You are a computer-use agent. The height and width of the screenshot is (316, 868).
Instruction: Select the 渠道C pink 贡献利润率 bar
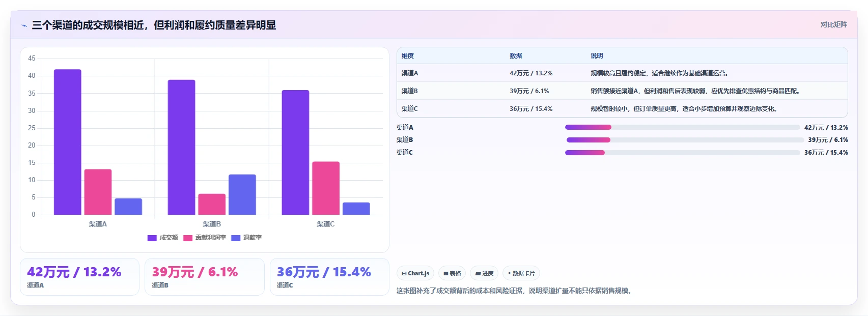(326, 188)
